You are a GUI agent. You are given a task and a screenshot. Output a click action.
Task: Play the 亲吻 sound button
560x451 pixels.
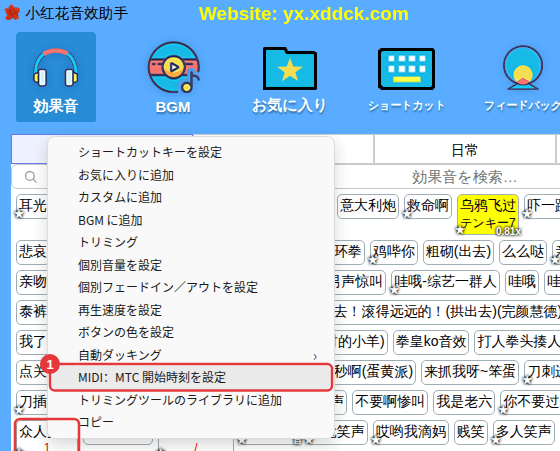[32, 282]
